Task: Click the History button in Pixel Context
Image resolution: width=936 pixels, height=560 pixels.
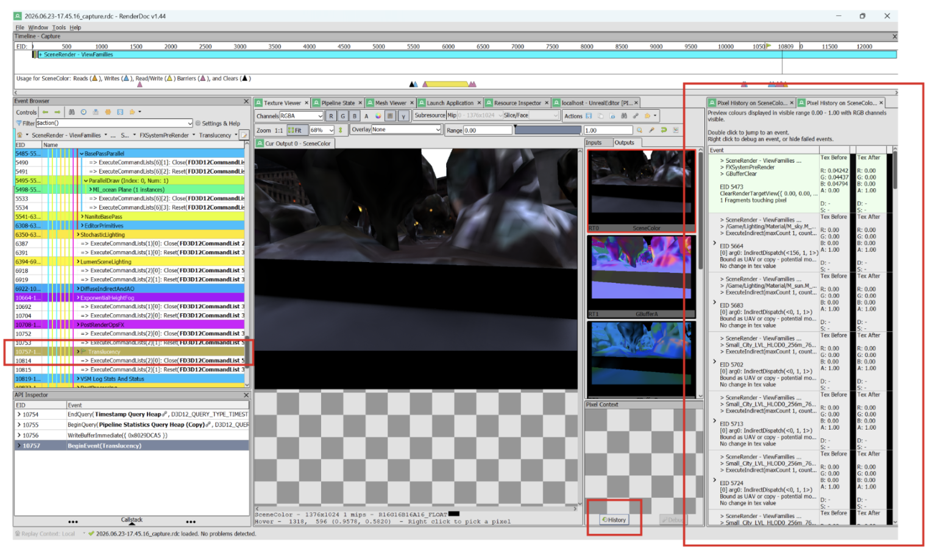Action: 614,520
